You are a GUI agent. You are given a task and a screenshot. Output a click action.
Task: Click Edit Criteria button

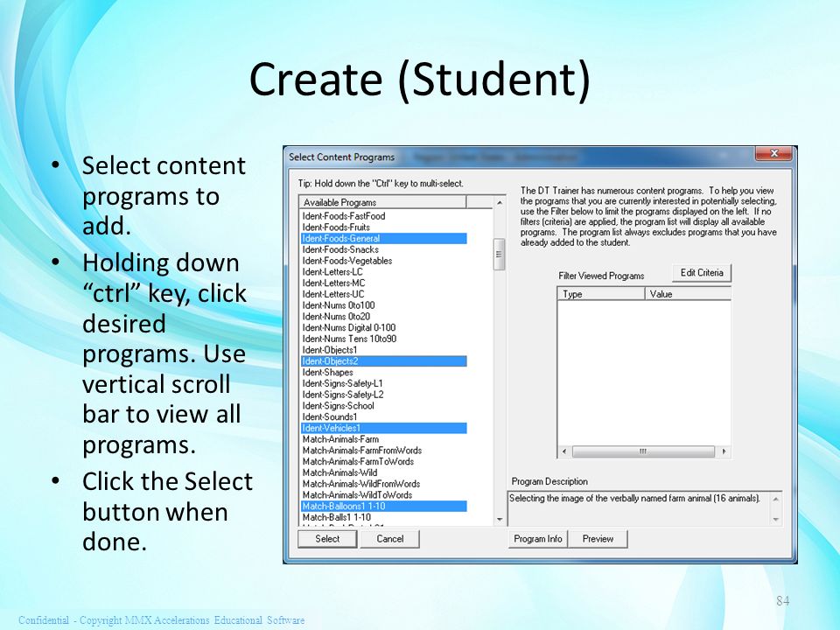702,273
